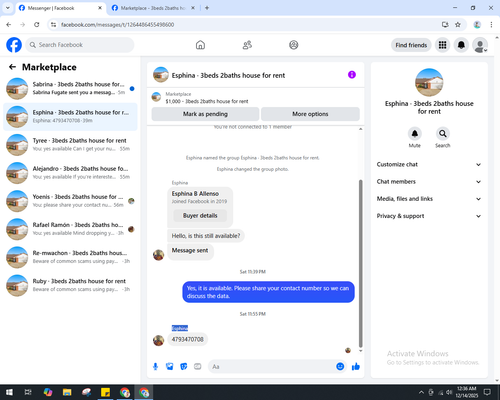Show hidden system tray icons
The image size is (500, 400).
click(x=421, y=392)
